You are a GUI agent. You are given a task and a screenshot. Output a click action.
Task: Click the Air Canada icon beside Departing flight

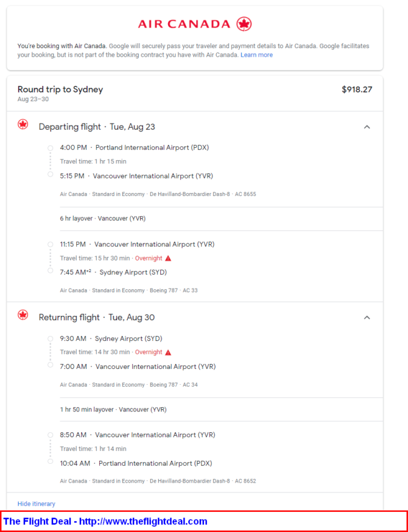pyautogui.click(x=23, y=124)
